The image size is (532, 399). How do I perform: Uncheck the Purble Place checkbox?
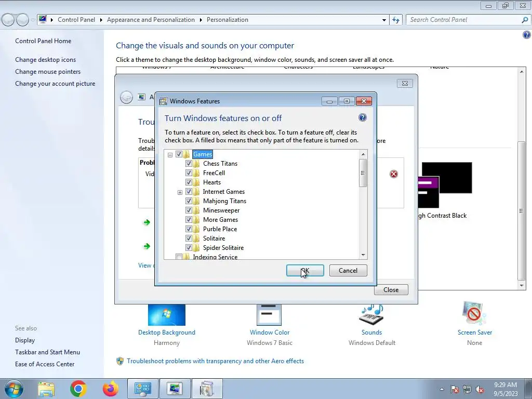pyautogui.click(x=189, y=229)
